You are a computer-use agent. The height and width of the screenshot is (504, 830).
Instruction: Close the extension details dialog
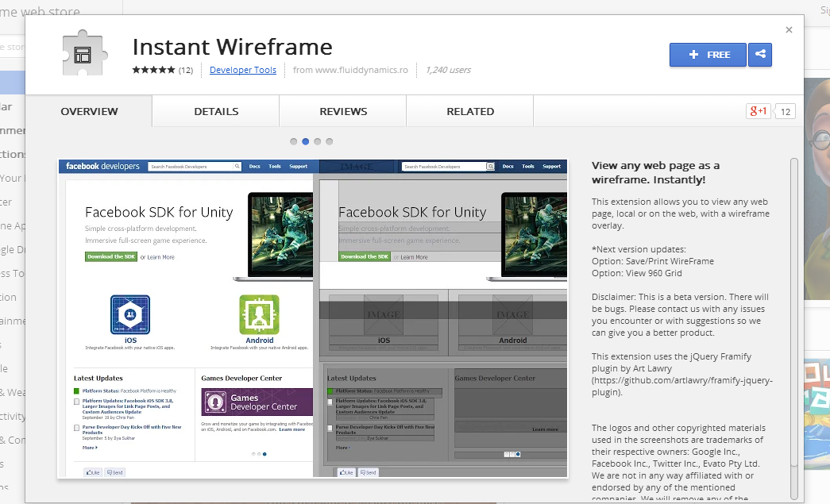789,30
